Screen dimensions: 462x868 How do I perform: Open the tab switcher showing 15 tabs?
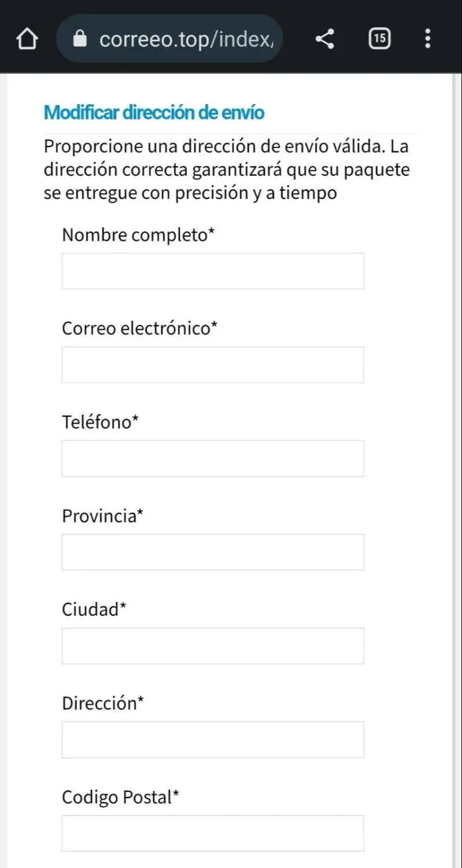tap(379, 39)
